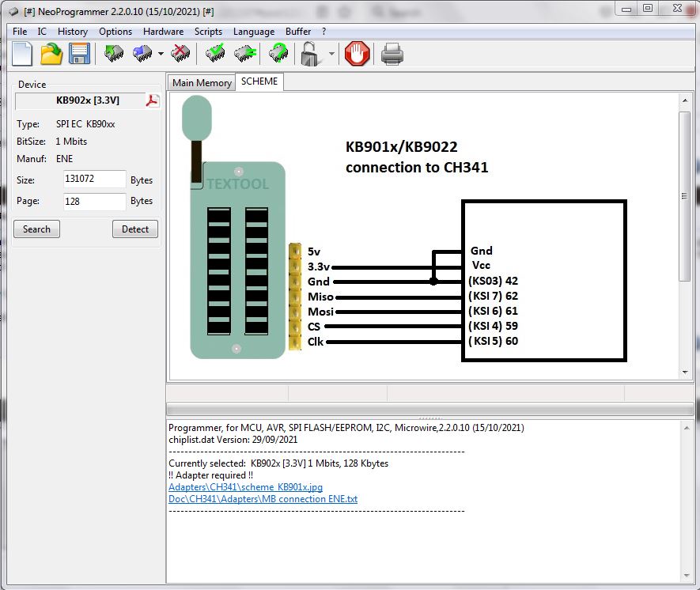
Task: Click the Verify IC green checkmark icon
Action: (215, 54)
